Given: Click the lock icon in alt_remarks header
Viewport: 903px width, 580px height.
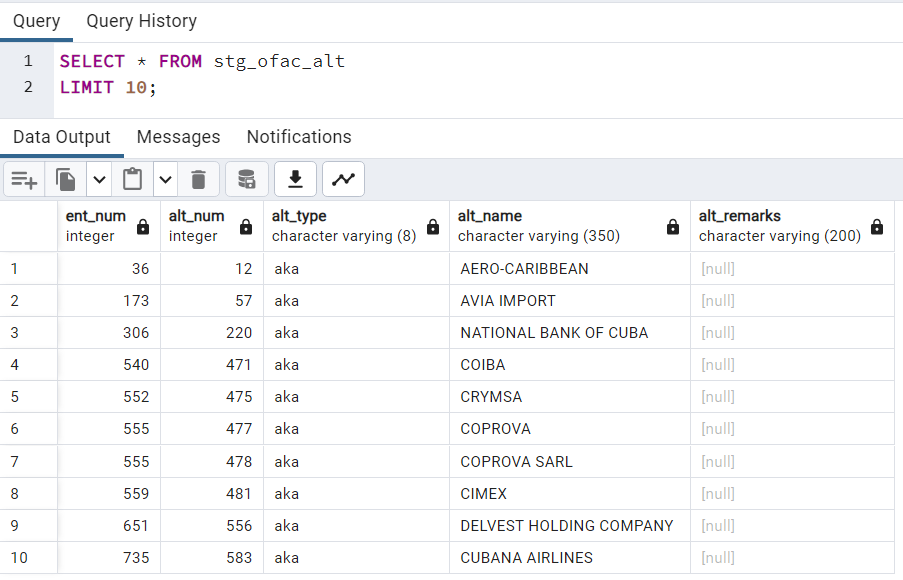Looking at the screenshot, I should (877, 227).
